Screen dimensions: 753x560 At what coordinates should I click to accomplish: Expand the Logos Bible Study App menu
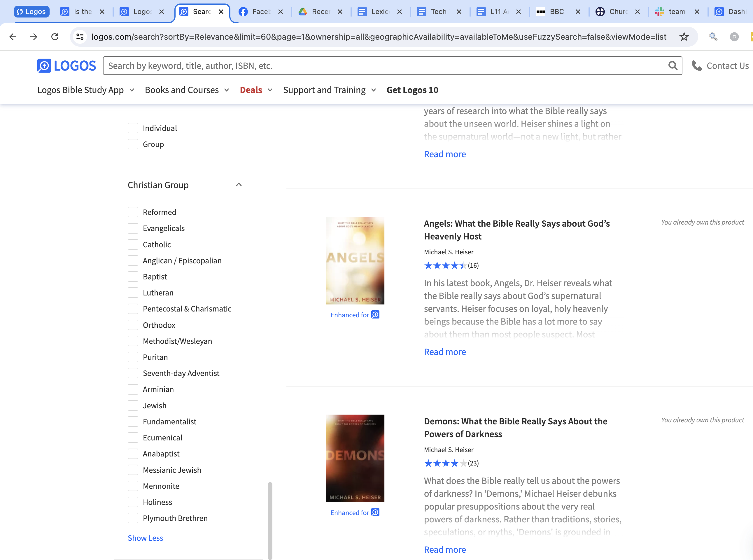tap(86, 90)
